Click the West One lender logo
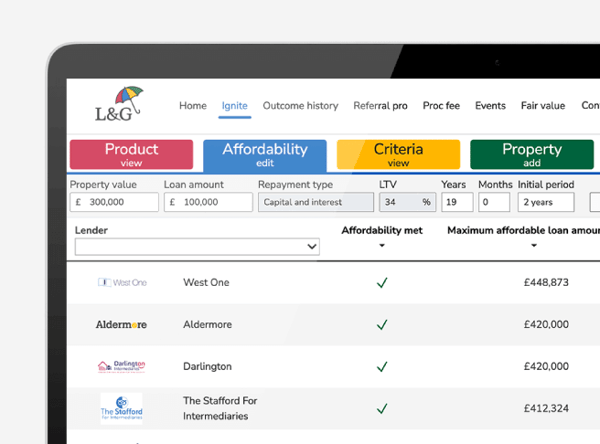The image size is (600, 444). click(x=122, y=282)
